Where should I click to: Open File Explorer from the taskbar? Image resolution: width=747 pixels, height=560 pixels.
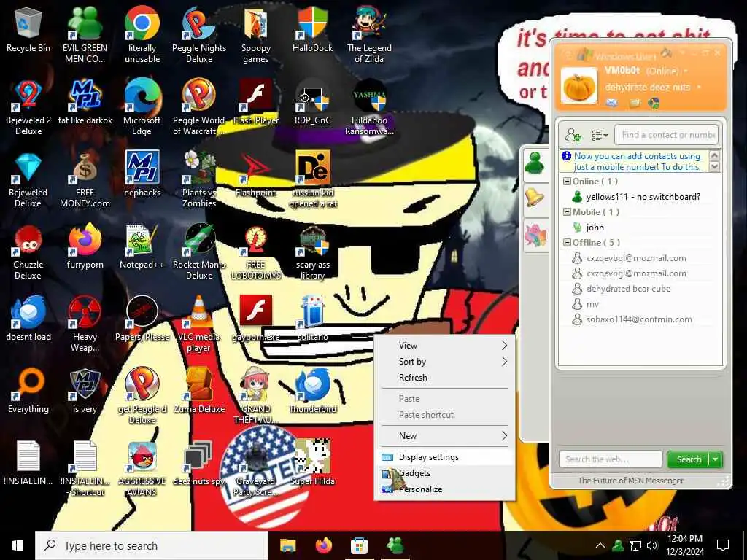[x=287, y=545]
